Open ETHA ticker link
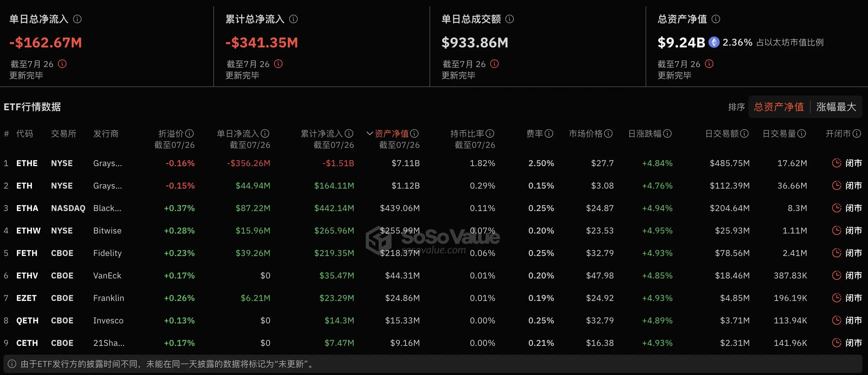868x375 pixels. tap(27, 208)
